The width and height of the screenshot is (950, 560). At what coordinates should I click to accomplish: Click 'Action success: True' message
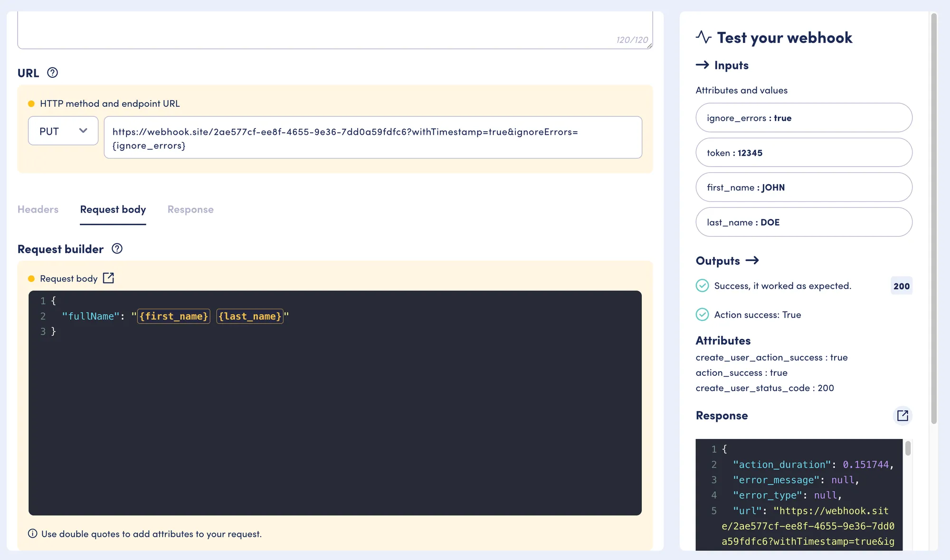coord(758,315)
